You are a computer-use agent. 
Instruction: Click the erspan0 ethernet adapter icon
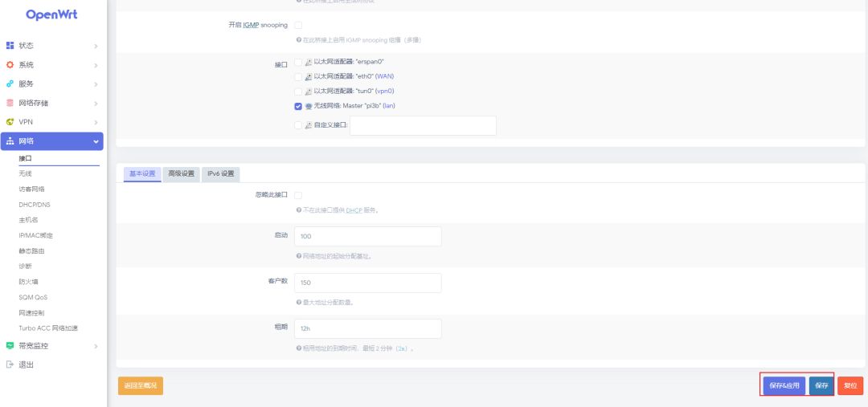tap(309, 62)
